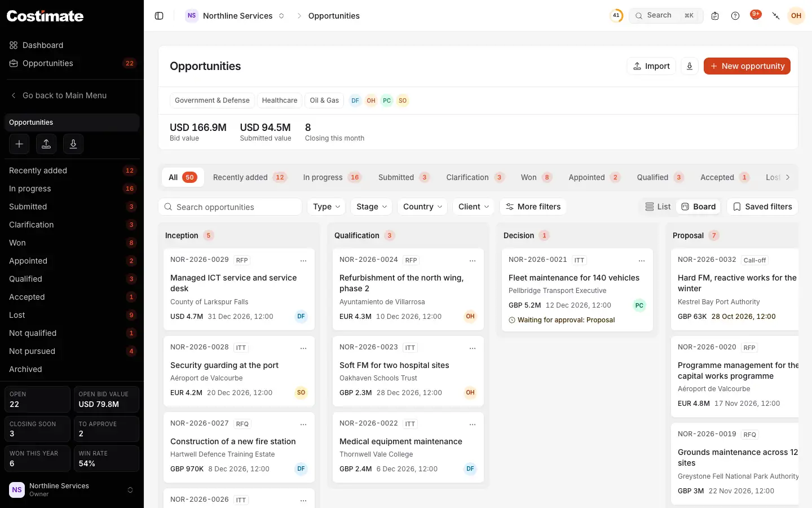This screenshot has height=508, width=812.
Task: Click the New opportunity button
Action: point(747,66)
